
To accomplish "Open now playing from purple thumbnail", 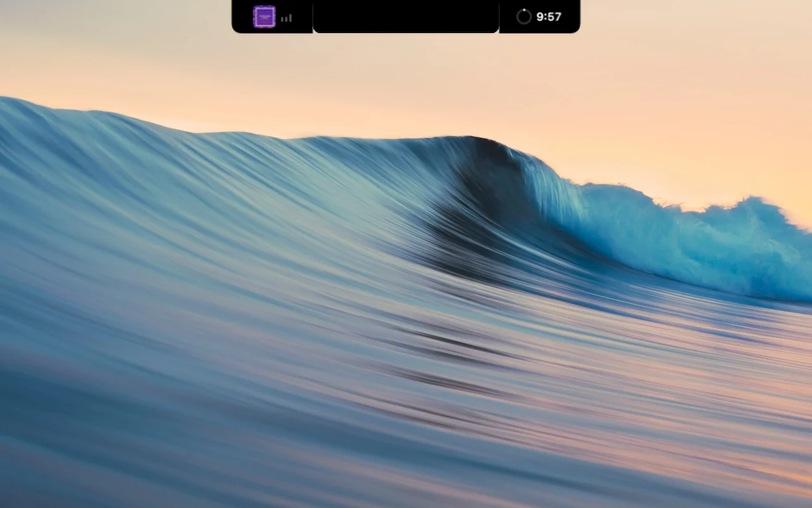I will 264,17.
